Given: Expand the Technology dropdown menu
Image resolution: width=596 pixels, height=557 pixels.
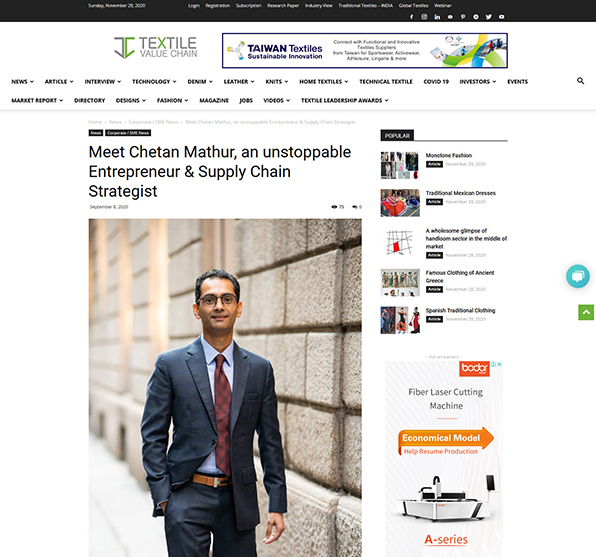Looking at the screenshot, I should [x=154, y=81].
